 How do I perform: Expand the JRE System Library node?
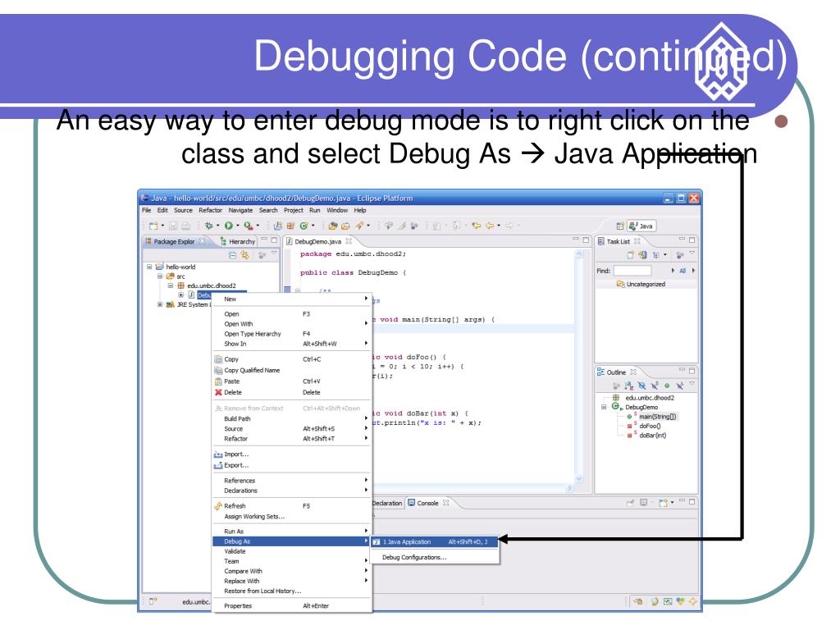coord(160,304)
